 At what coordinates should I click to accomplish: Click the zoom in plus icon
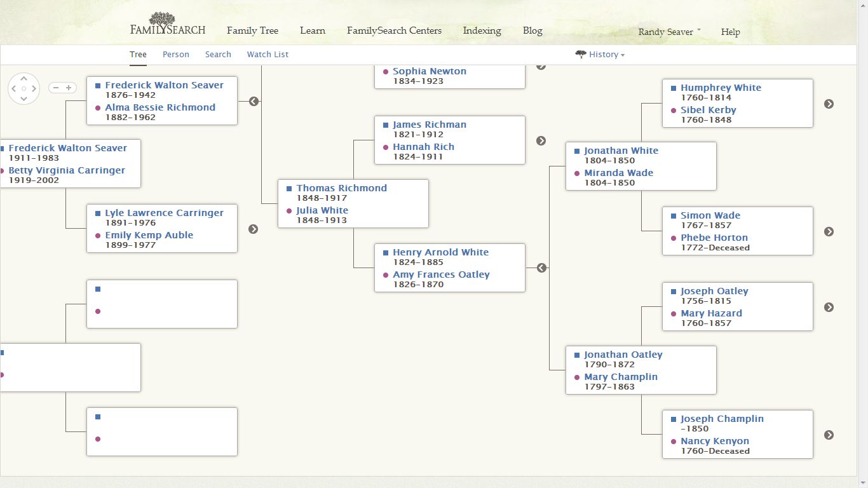pyautogui.click(x=69, y=88)
